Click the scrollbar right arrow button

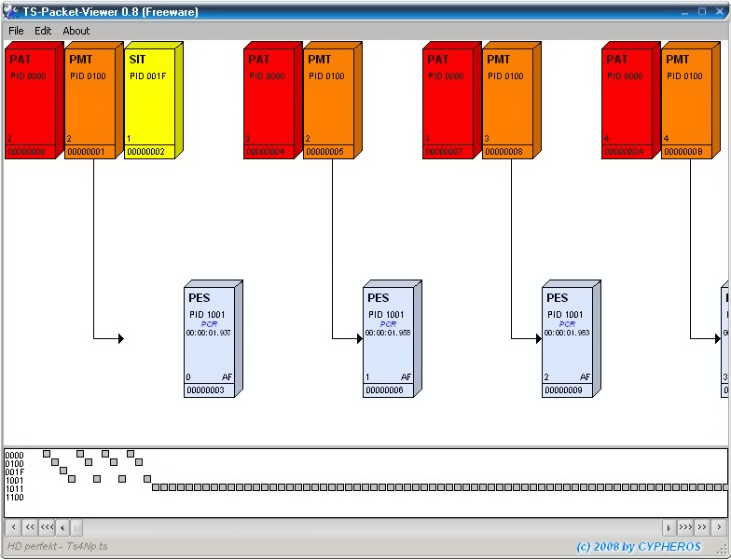(669, 527)
